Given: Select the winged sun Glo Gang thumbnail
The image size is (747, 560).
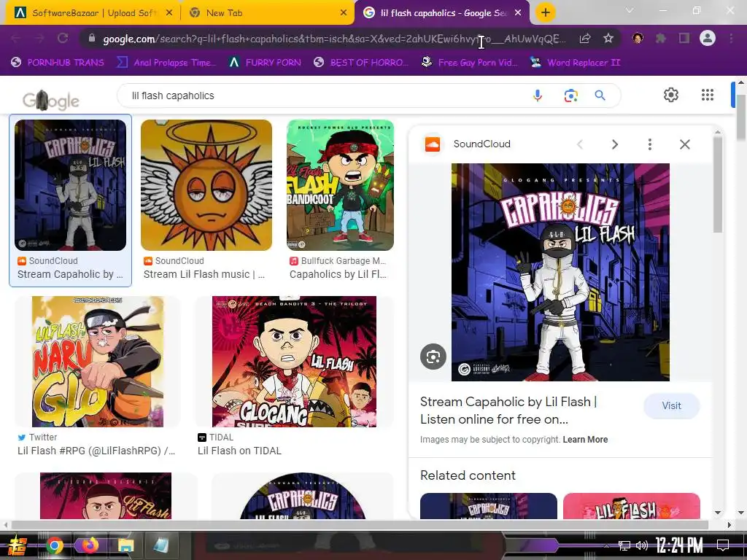Looking at the screenshot, I should click(x=206, y=185).
